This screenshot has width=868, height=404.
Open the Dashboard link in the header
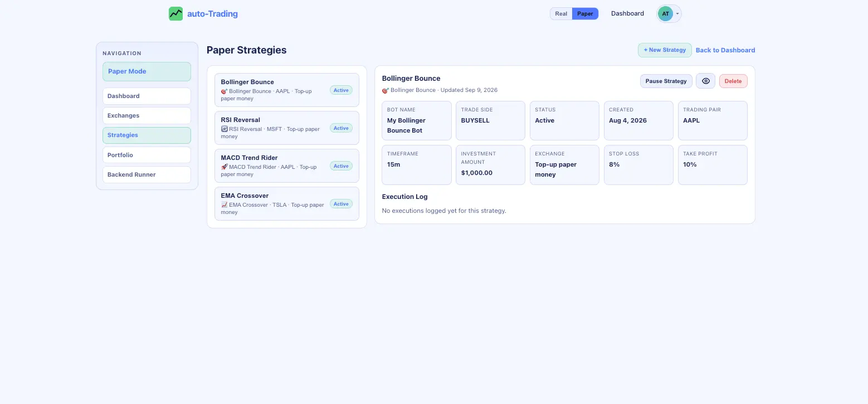[x=627, y=13]
